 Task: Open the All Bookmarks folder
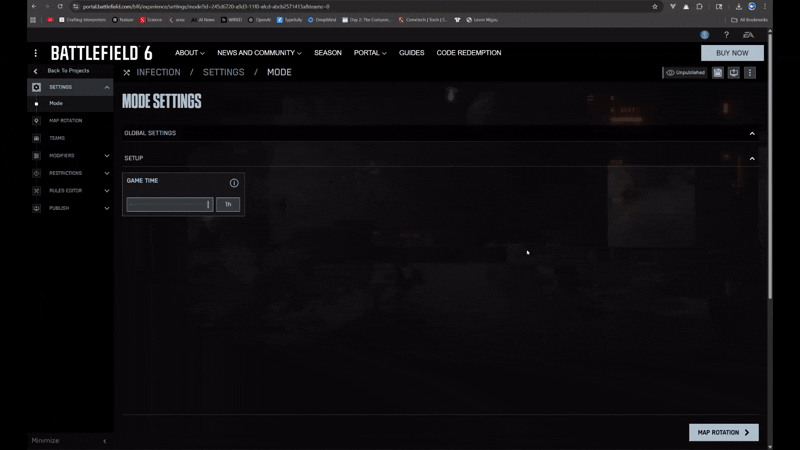click(x=749, y=20)
